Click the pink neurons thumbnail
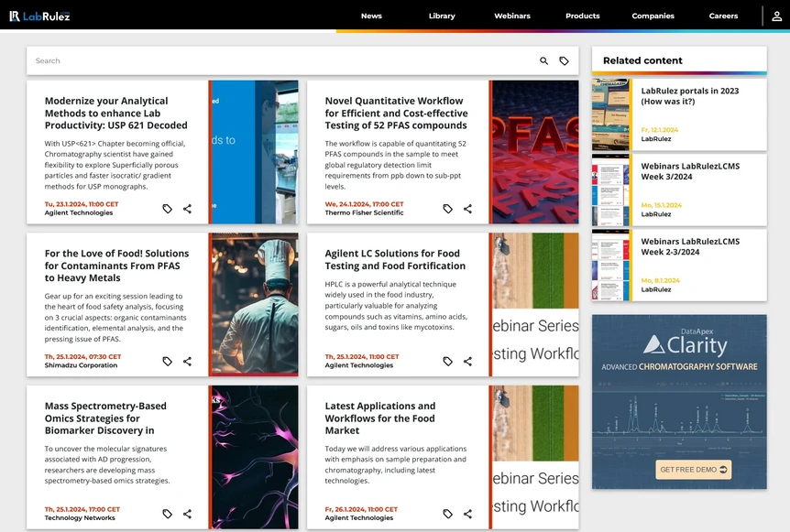The image size is (790, 532). coord(255,457)
